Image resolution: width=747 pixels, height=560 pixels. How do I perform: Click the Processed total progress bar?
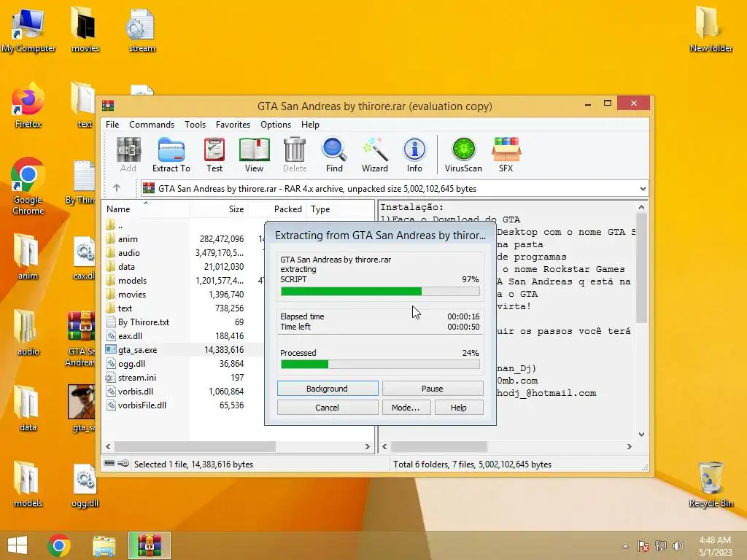click(x=380, y=365)
